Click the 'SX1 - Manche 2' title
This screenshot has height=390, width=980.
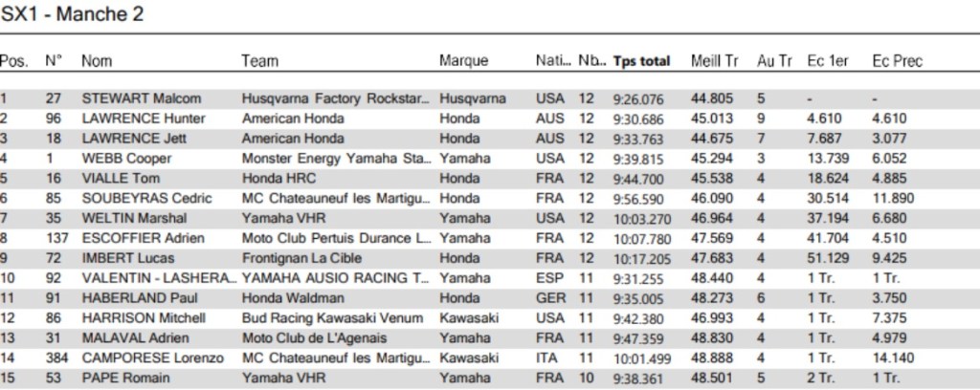[73, 13]
